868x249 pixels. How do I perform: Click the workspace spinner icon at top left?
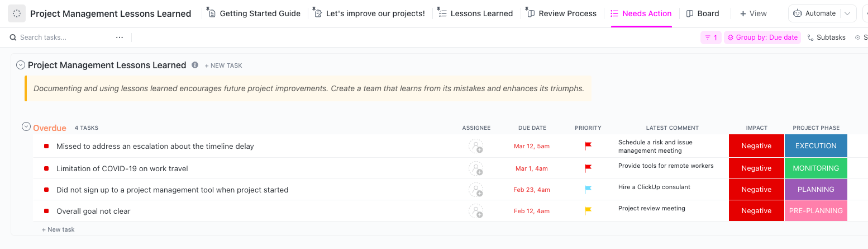coord(17,13)
